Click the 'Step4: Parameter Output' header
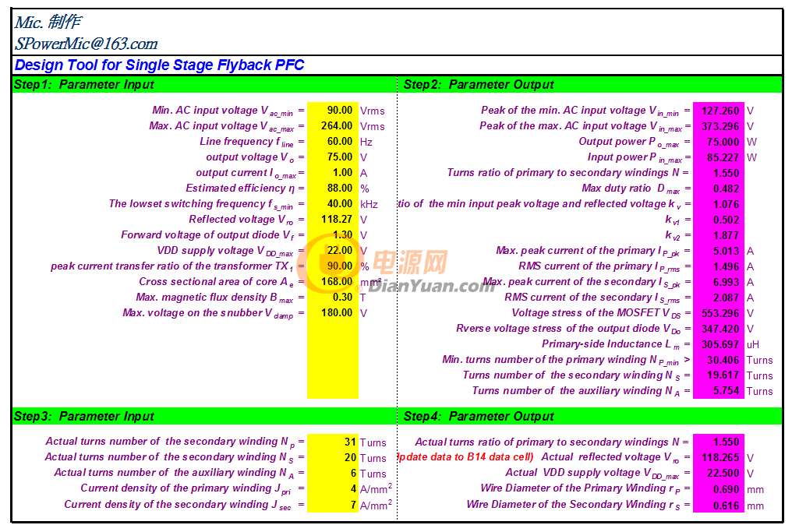The image size is (792, 532). pos(479,417)
